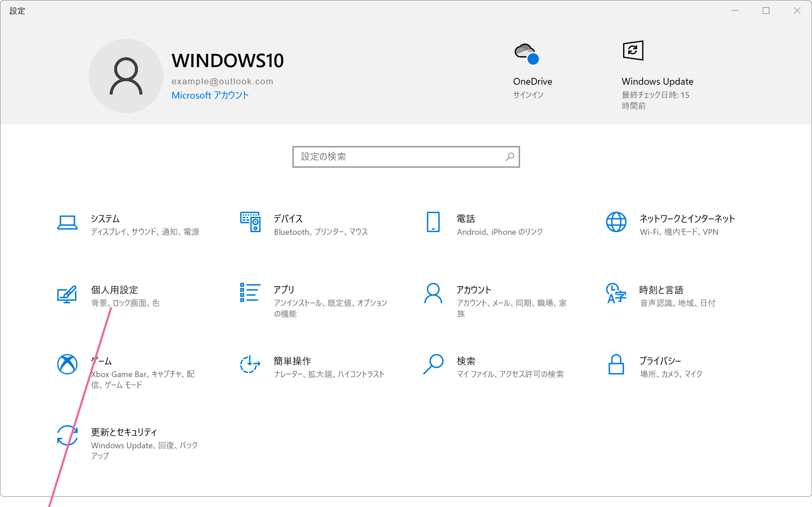Screen dimensions: 812x507
Task: Select the システム category title
Action: coord(105,219)
